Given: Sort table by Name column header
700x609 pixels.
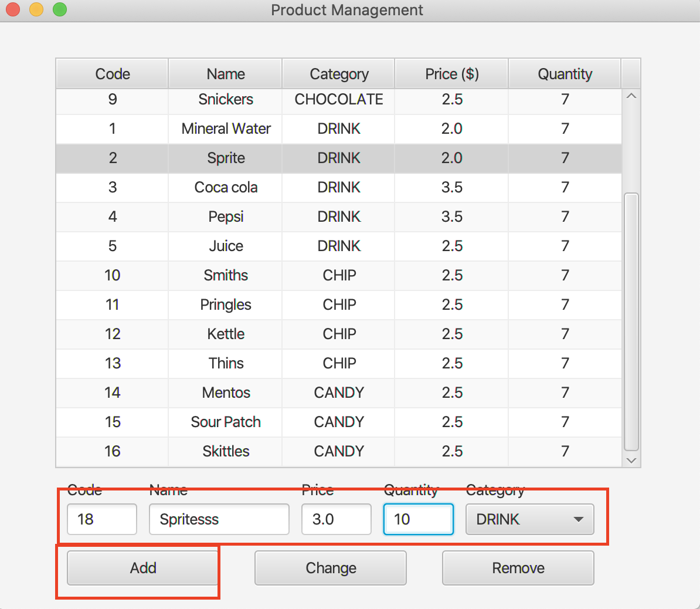Looking at the screenshot, I should coord(226,74).
